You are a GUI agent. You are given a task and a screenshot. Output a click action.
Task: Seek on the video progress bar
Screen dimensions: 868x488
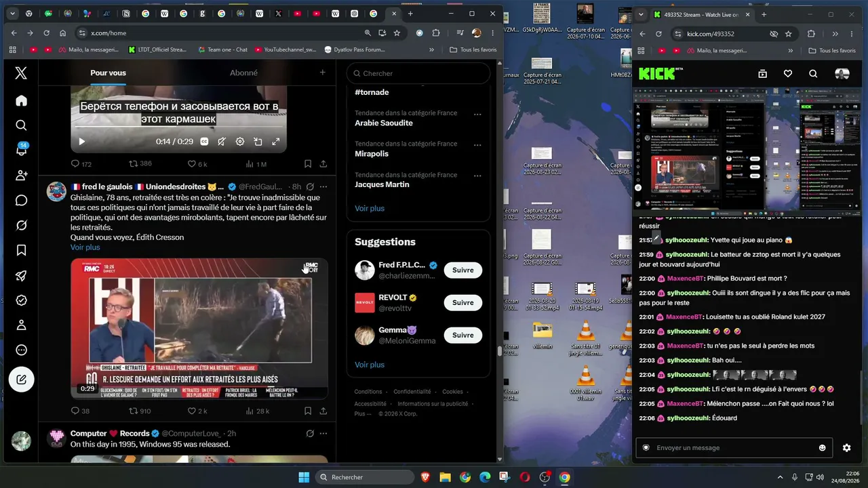178,127
